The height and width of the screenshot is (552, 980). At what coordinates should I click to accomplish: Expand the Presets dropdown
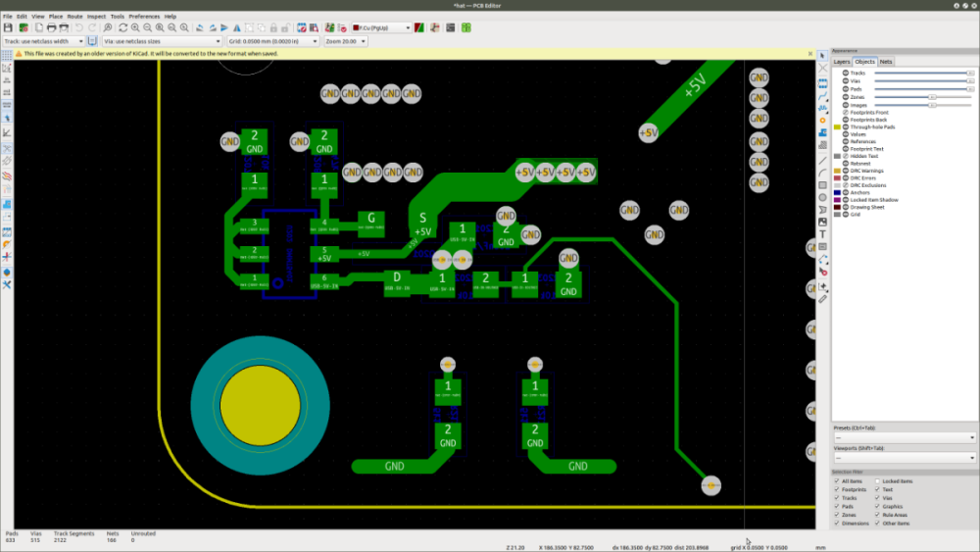click(x=904, y=437)
